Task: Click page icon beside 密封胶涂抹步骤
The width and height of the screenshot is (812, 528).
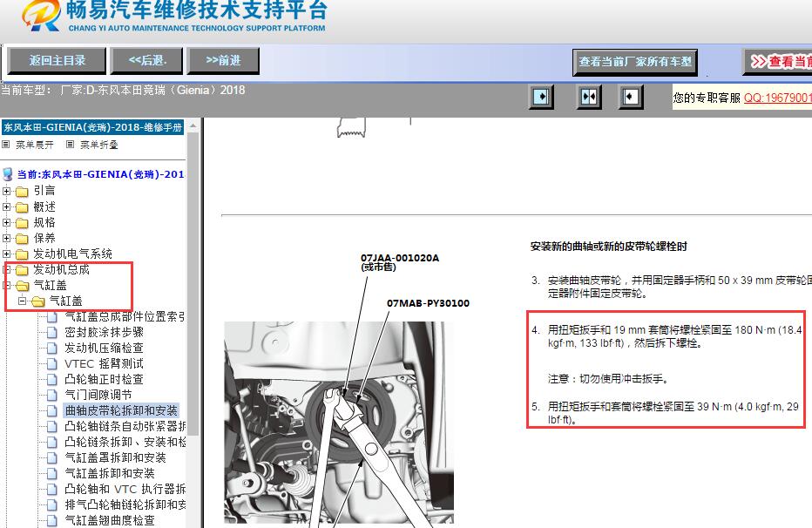Action: click(x=51, y=332)
